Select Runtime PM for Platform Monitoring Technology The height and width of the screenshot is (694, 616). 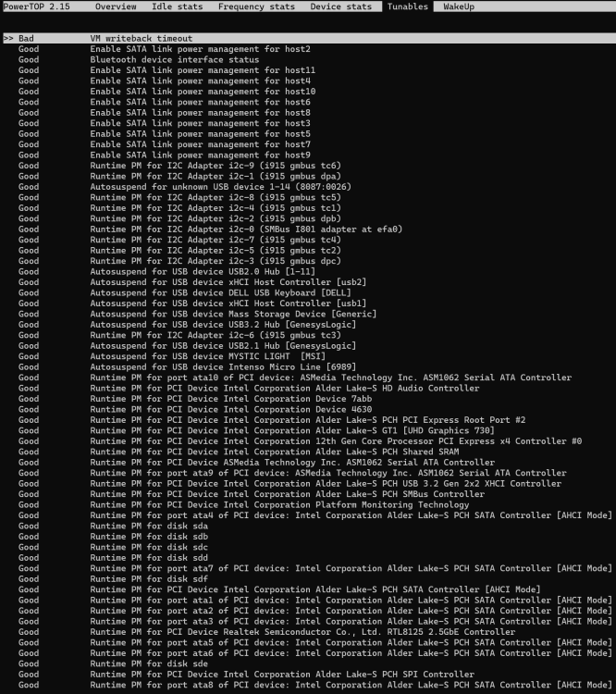pos(243,505)
